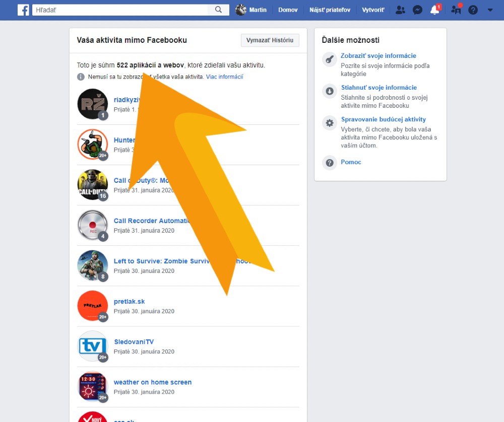
Task: Click the 8 badge on Left to Survive
Action: pos(103,276)
